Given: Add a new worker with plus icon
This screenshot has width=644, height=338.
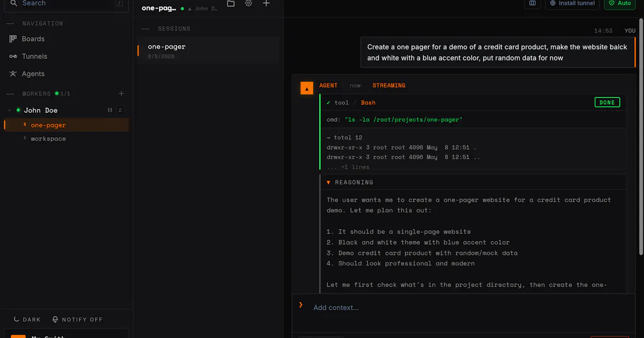Looking at the screenshot, I should pyautogui.click(x=121, y=93).
